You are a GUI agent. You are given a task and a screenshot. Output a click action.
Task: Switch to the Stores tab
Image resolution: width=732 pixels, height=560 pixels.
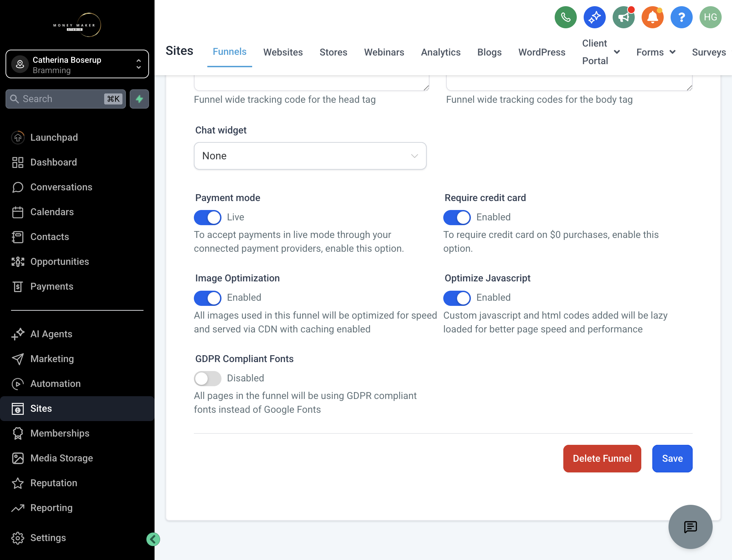click(x=333, y=52)
